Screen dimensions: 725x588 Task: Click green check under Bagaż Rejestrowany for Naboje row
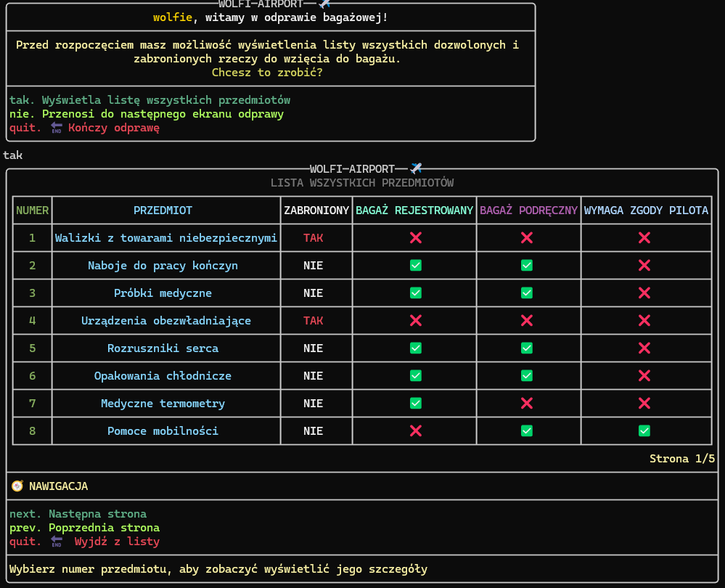(x=416, y=265)
